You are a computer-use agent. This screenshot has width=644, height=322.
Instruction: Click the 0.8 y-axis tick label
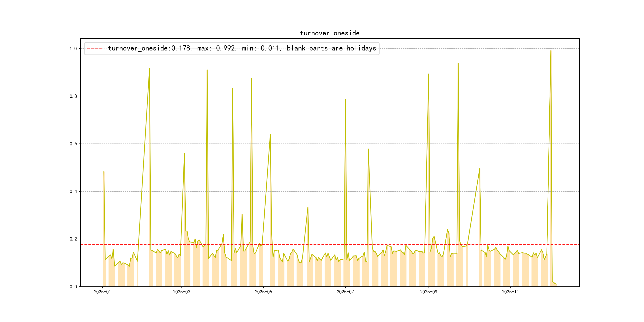73,96
